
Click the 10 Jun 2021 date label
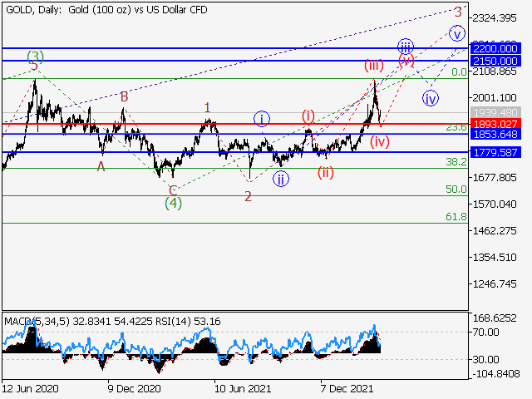(243, 388)
